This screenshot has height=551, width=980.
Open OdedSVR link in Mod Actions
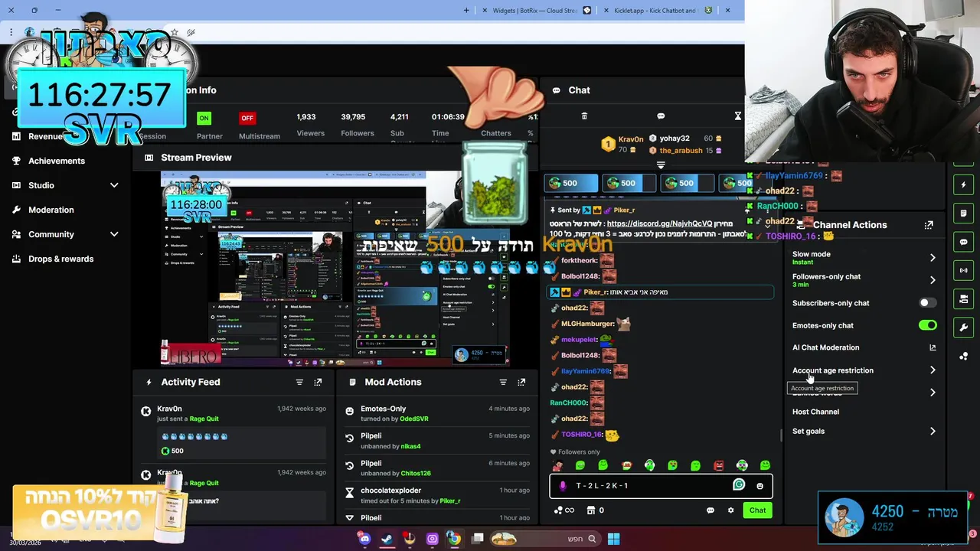point(413,419)
